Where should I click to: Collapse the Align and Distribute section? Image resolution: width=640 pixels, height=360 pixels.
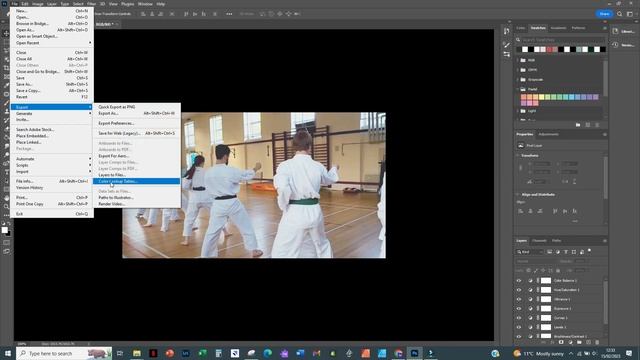point(518,195)
